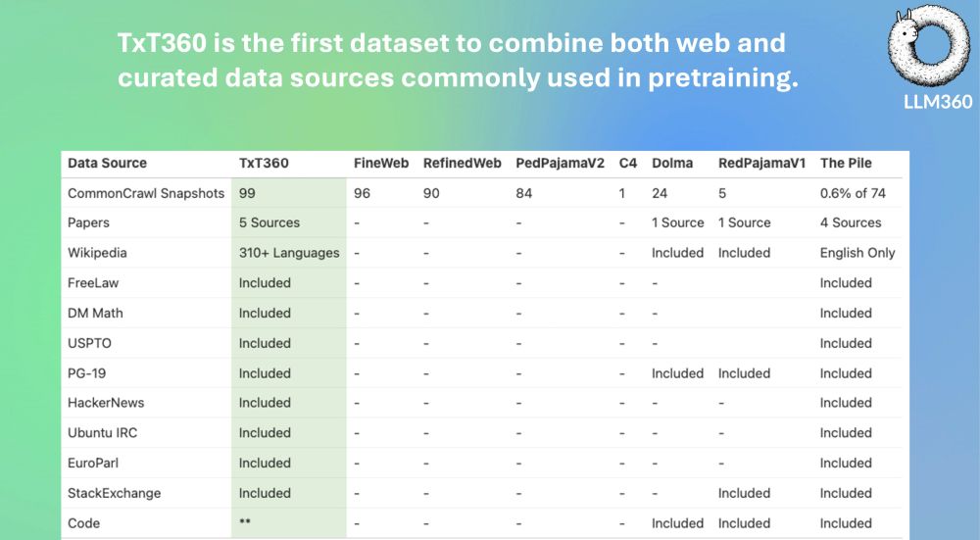Click the RefinedWeb column header
980x540 pixels.
[462, 163]
